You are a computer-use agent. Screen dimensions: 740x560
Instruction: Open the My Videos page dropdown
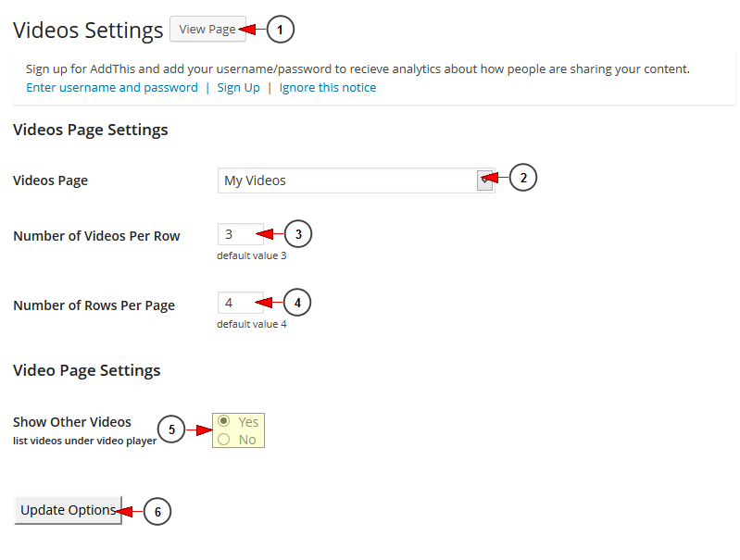click(x=356, y=180)
